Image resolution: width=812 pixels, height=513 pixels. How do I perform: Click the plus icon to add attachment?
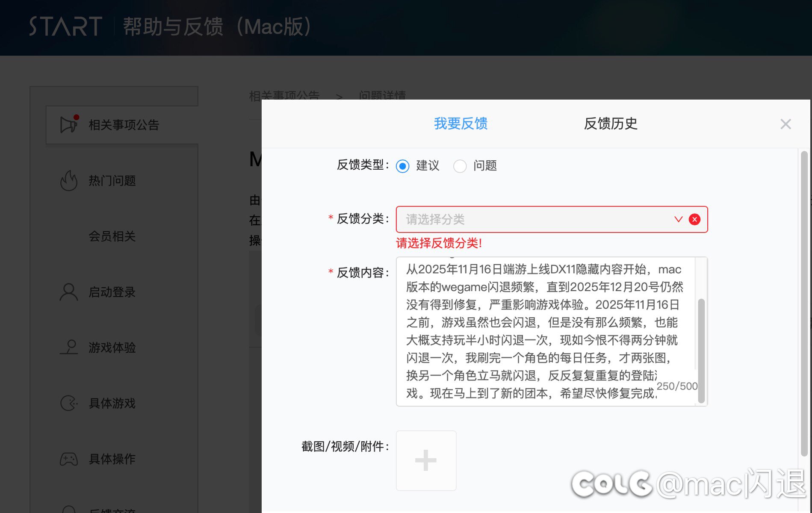point(426,460)
